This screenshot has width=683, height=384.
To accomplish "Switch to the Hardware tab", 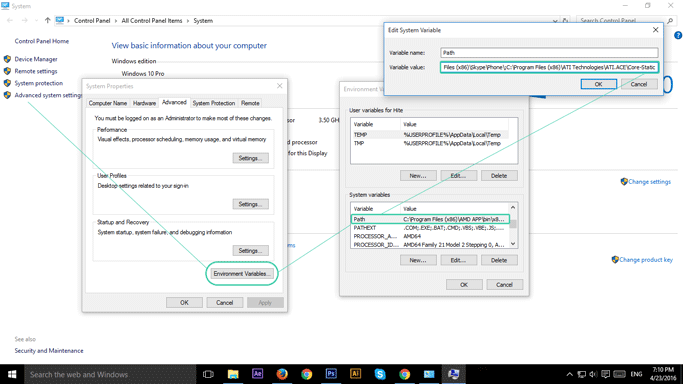I will click(x=144, y=103).
